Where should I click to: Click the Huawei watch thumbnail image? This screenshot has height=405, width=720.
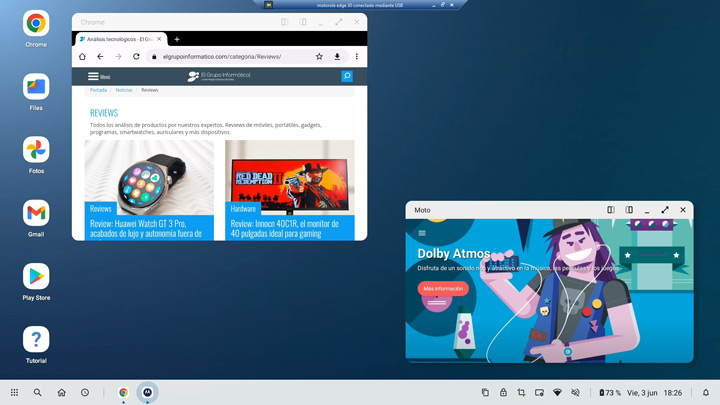pos(149,177)
